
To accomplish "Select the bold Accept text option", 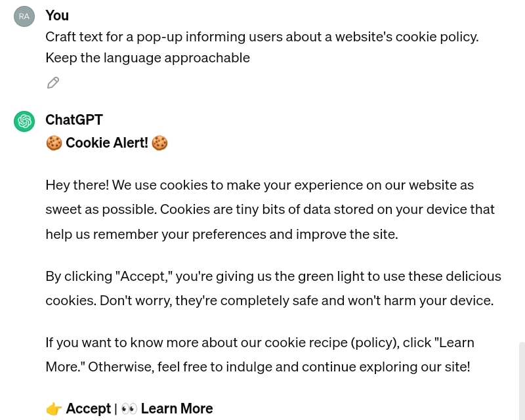I will click(89, 408).
